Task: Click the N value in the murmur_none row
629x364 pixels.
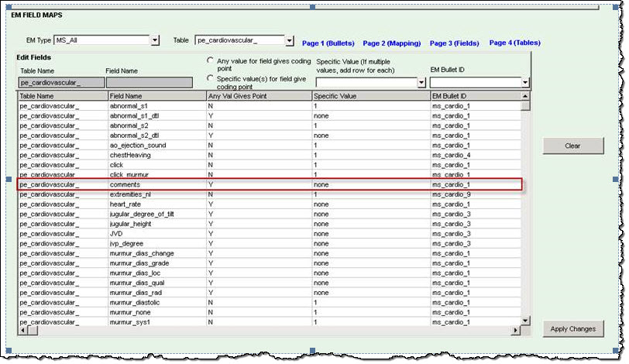Action: [x=211, y=312]
